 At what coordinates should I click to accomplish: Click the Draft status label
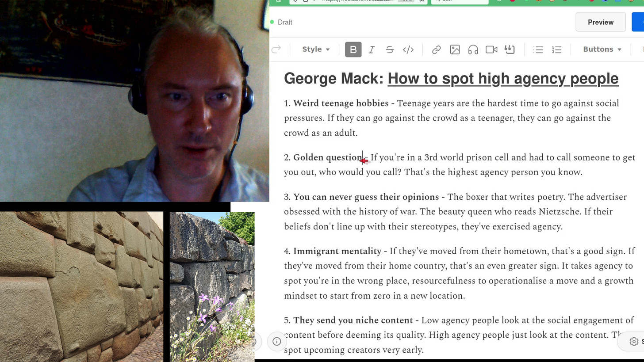pyautogui.click(x=285, y=22)
